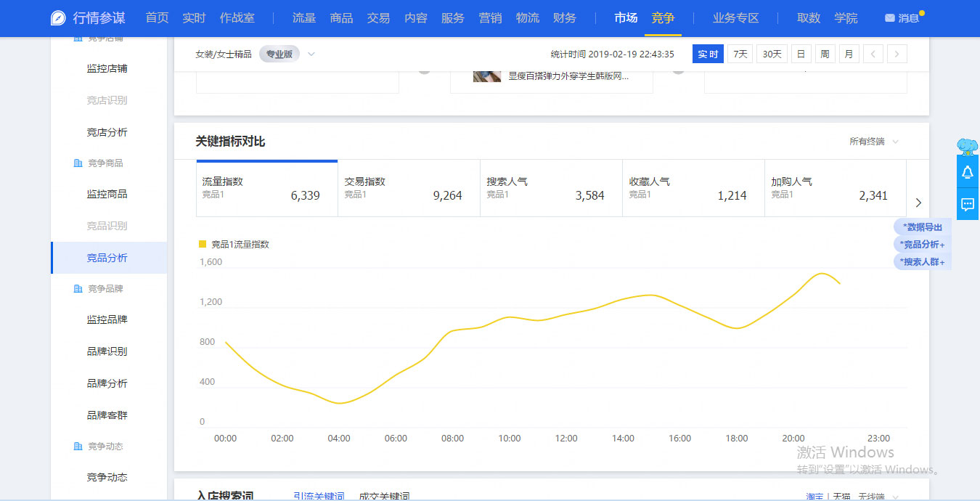Open 监控店铺 in sidebar
The width and height of the screenshot is (980, 501).
[107, 68]
